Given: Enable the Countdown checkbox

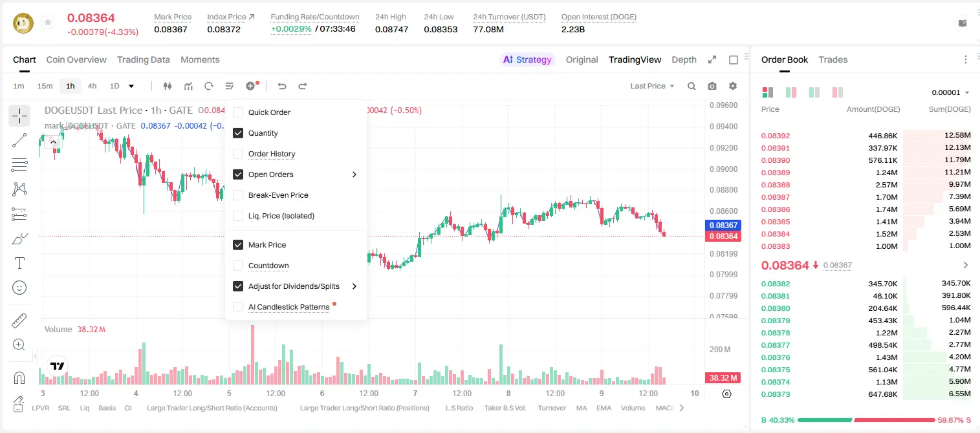Looking at the screenshot, I should coord(238,266).
